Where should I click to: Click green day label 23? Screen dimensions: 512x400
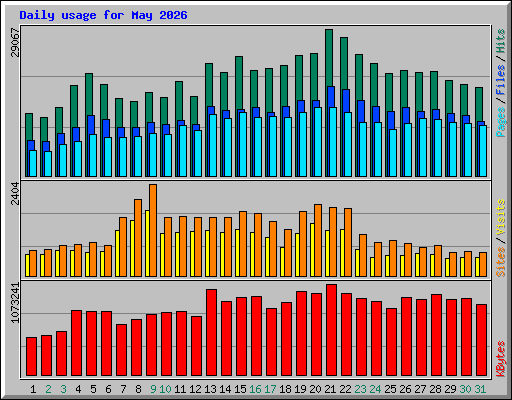[360, 389]
